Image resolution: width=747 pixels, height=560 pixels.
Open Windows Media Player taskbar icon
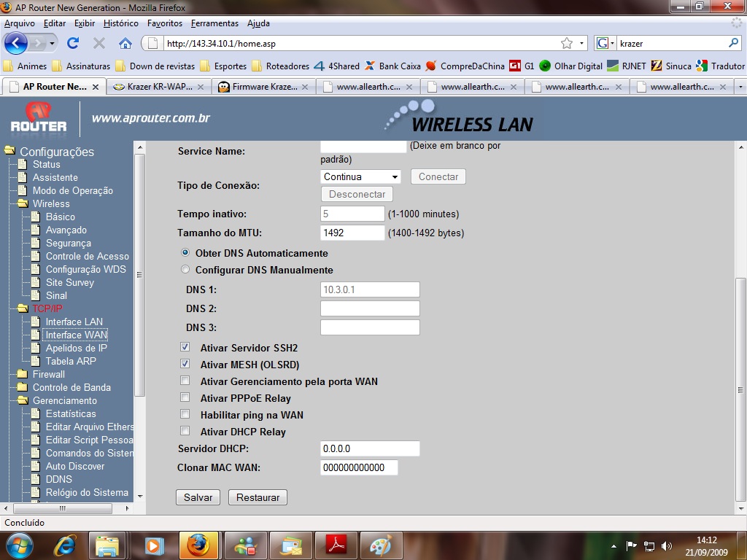153,545
